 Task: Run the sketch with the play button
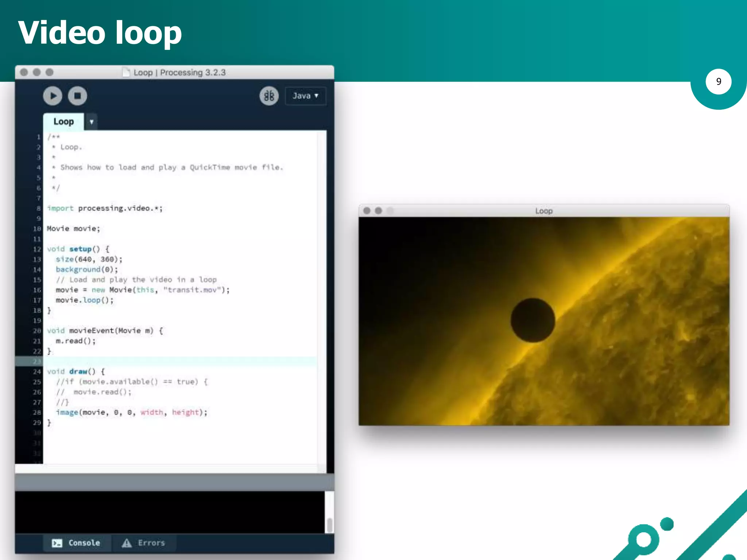point(53,96)
